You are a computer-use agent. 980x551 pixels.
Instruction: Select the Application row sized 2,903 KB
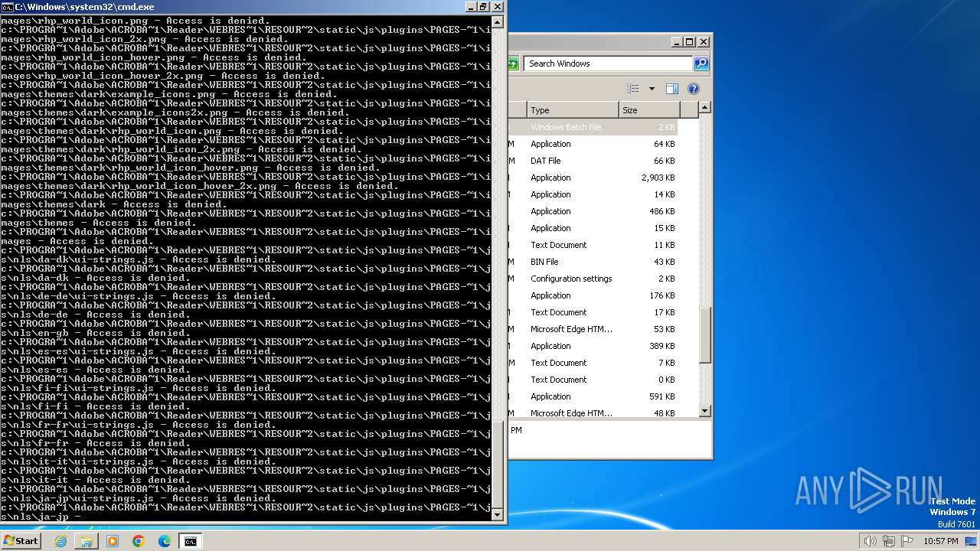(x=593, y=178)
